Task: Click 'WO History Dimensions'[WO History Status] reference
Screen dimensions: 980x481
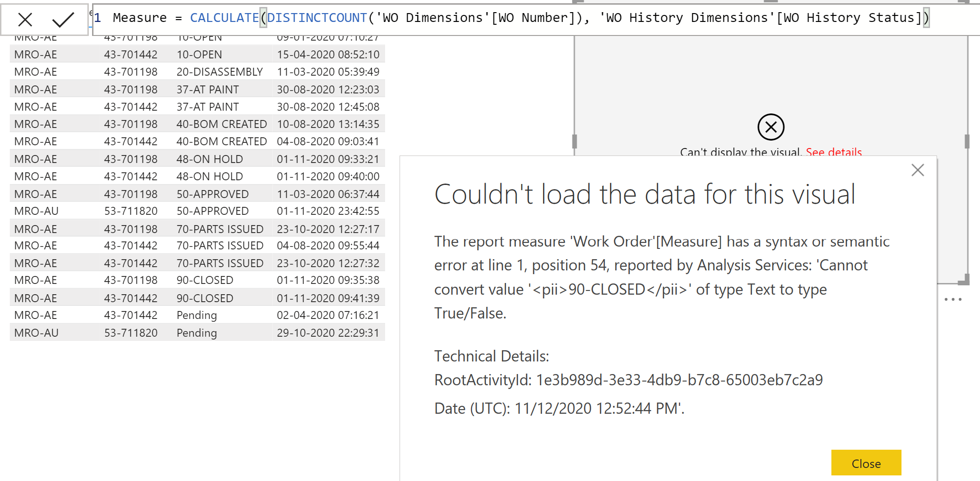Action: point(760,18)
